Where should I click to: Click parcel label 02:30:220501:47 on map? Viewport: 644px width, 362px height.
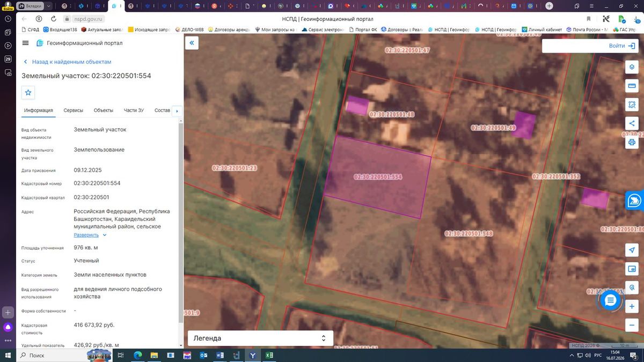tap(408, 50)
